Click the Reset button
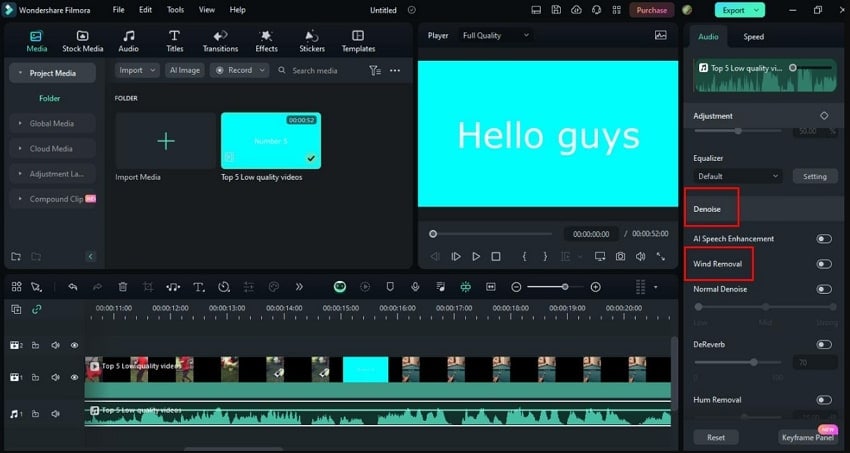The image size is (850, 453). tap(716, 437)
